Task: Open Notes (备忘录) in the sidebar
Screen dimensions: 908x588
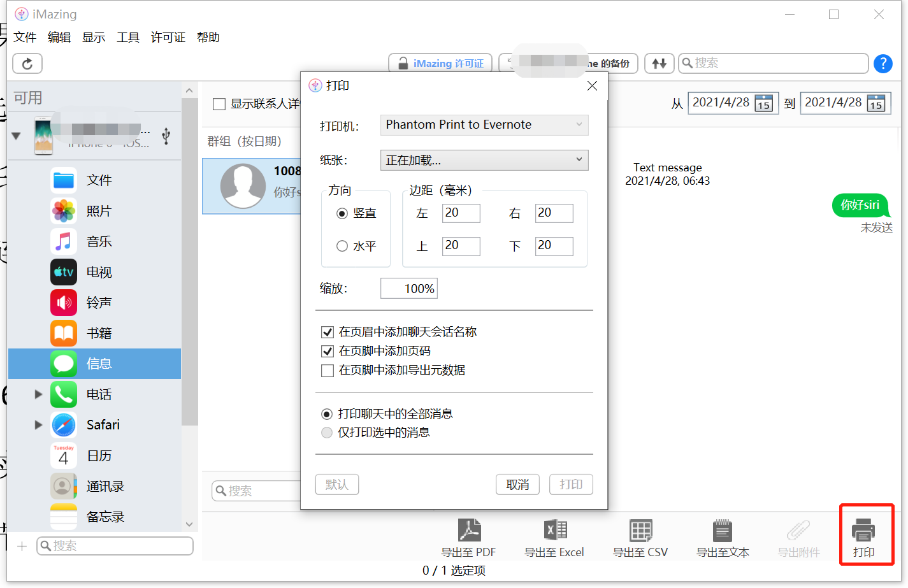Action: [x=94, y=517]
